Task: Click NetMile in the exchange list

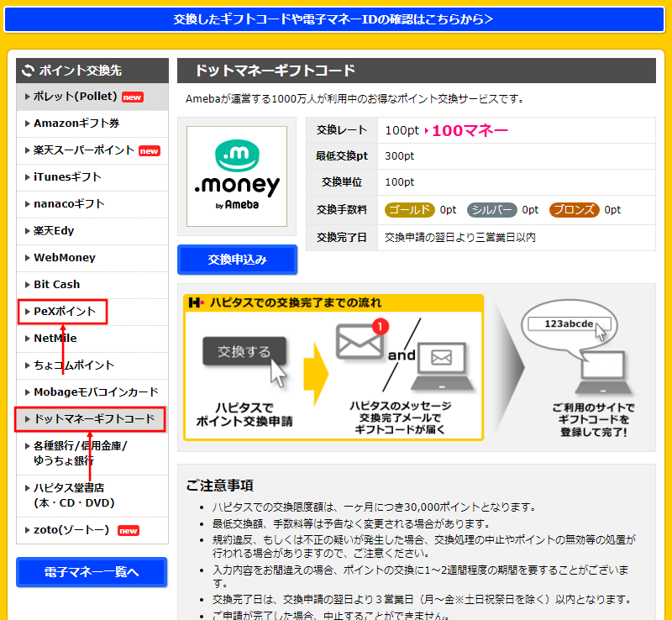Action: (55, 339)
